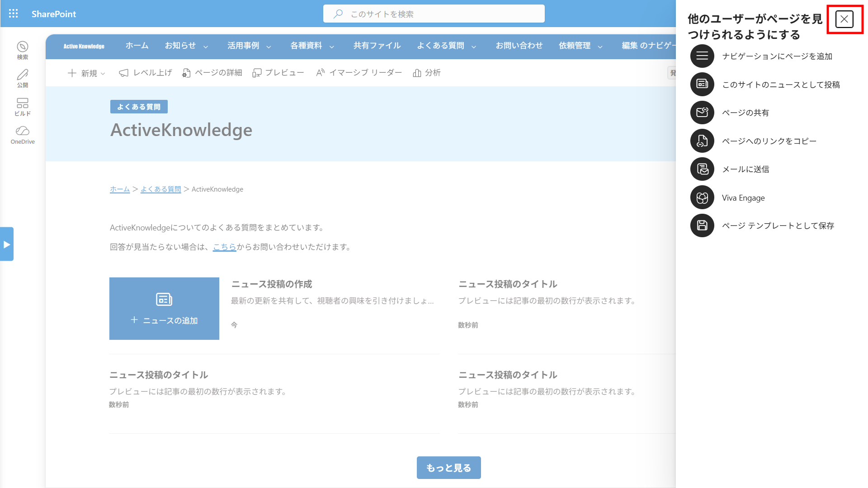Open the ビルド sidebar icon

click(23, 107)
